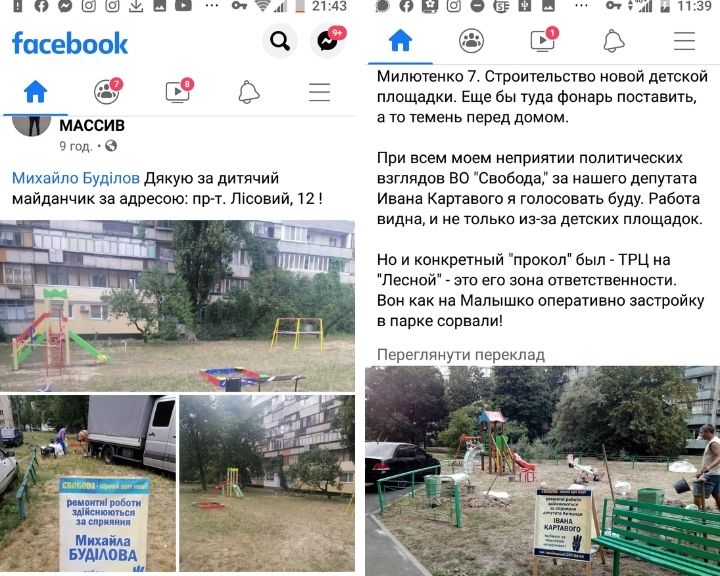The image size is (720, 576).
Task: Open the Watch tab with 8 badge
Action: pos(178,91)
